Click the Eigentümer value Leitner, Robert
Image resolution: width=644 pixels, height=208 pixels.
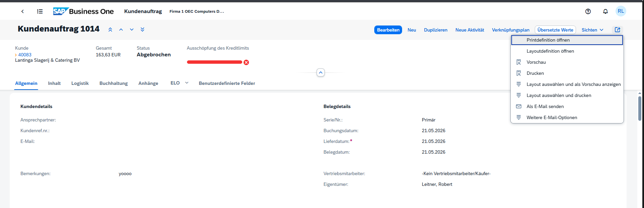pyautogui.click(x=437, y=184)
